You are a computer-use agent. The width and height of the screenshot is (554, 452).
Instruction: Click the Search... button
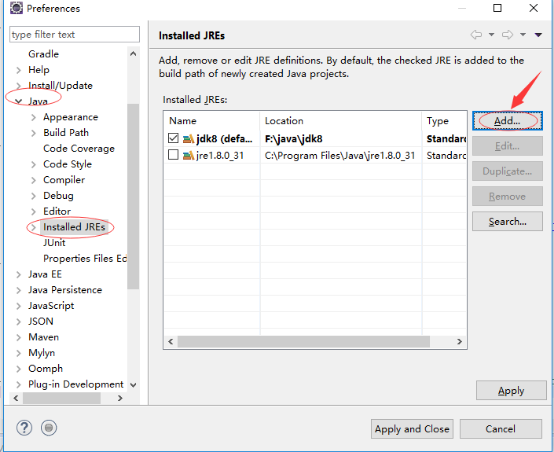(x=507, y=222)
